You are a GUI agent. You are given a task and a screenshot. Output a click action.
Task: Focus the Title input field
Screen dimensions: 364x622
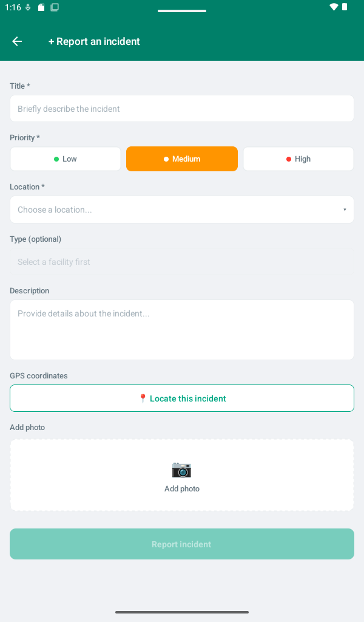point(182,109)
